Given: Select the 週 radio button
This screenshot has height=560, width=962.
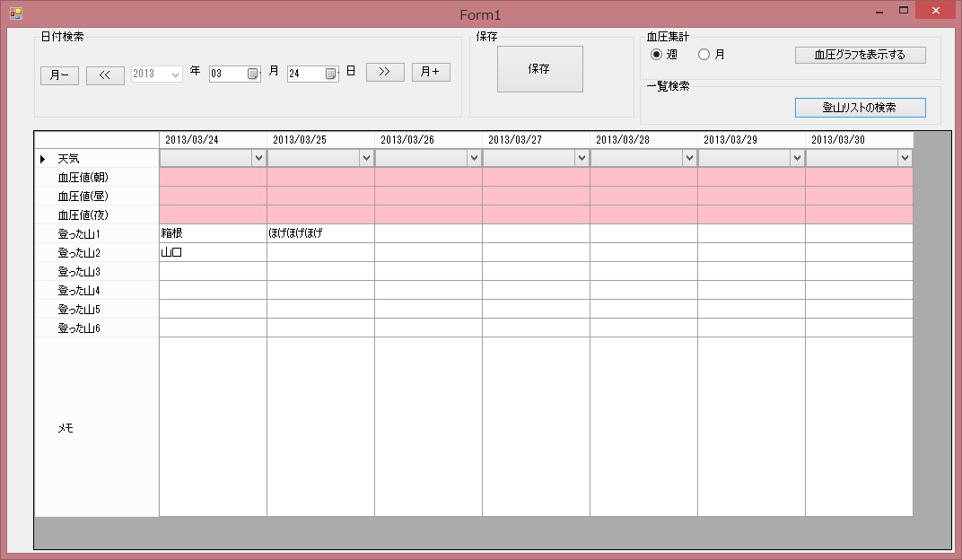Looking at the screenshot, I should 656,55.
